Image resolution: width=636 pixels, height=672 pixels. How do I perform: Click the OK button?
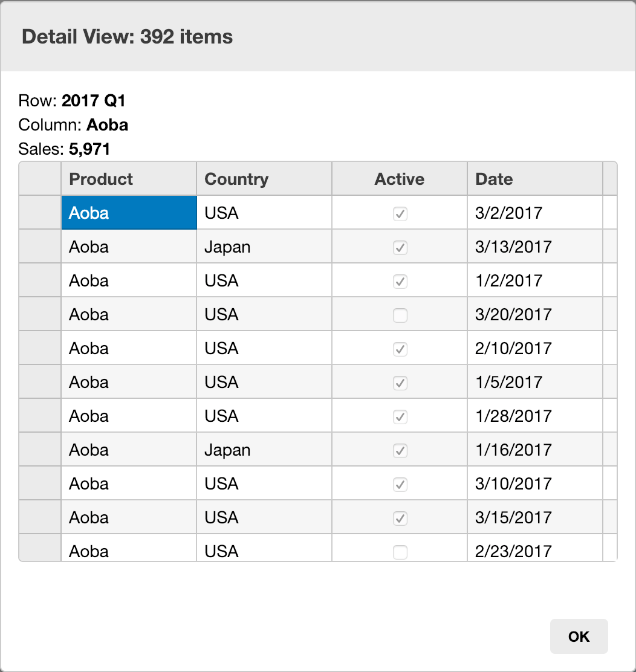tap(579, 636)
